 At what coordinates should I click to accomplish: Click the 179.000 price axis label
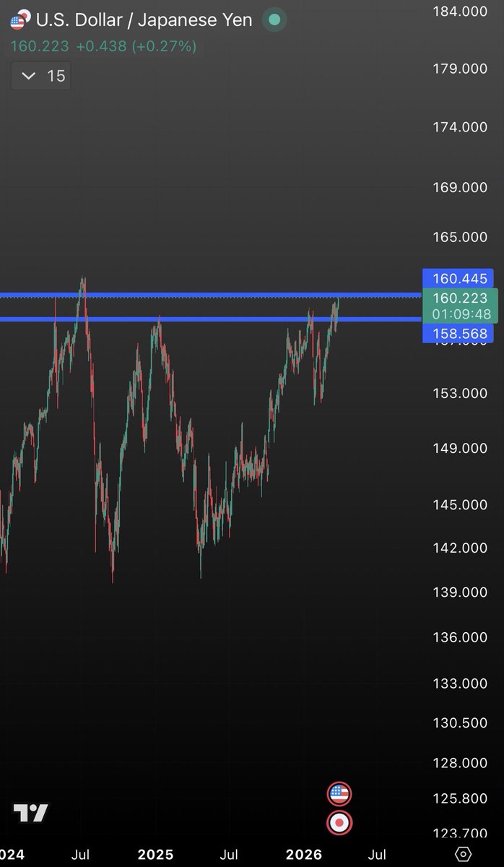pyautogui.click(x=460, y=68)
